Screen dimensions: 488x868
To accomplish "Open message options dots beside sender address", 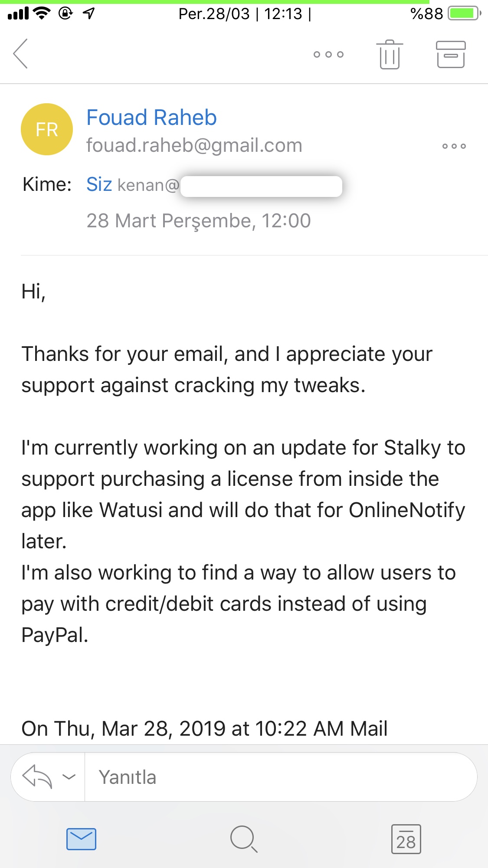I will (x=454, y=146).
